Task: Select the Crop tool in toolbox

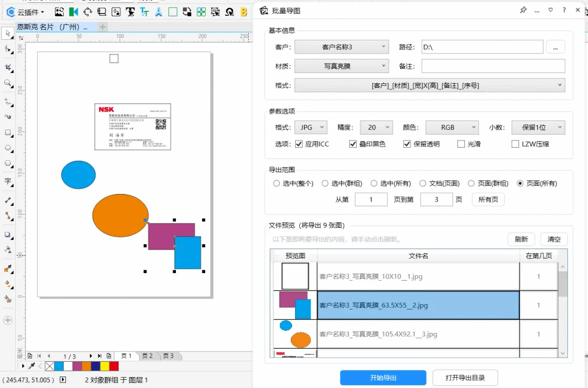Action: click(8, 67)
